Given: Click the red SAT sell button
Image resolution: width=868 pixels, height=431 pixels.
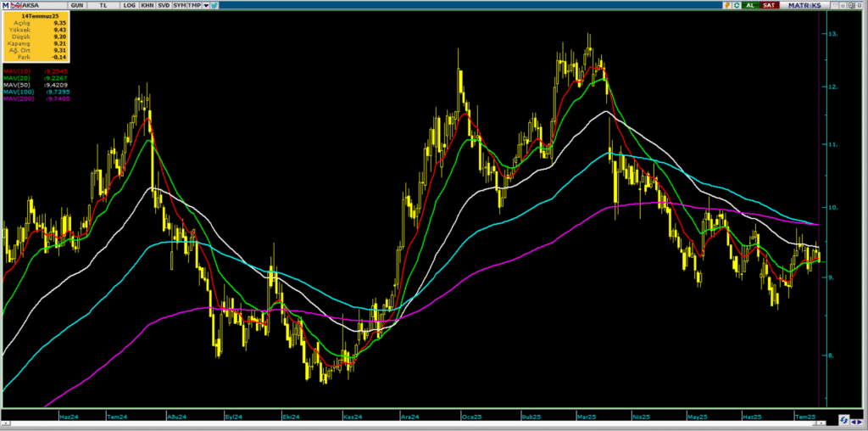Looking at the screenshot, I should 770,5.
